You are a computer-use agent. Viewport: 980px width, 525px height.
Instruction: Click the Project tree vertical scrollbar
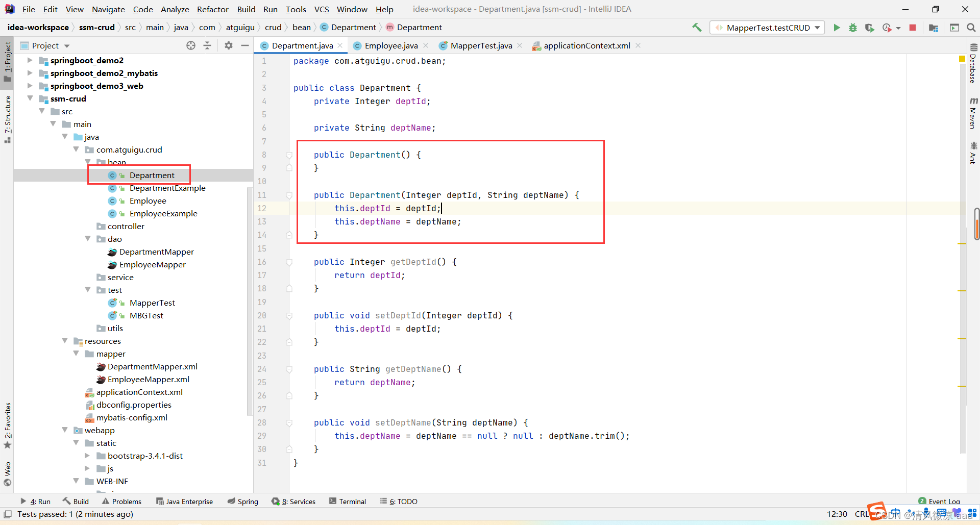coord(250,302)
